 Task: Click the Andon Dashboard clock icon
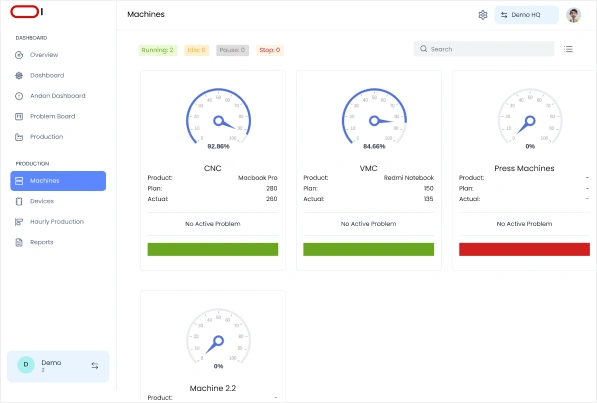19,96
